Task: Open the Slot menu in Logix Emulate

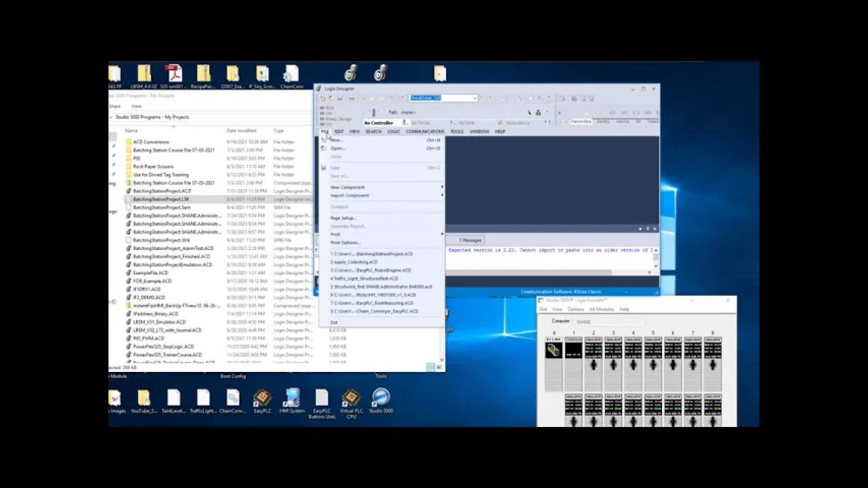Action: point(543,309)
